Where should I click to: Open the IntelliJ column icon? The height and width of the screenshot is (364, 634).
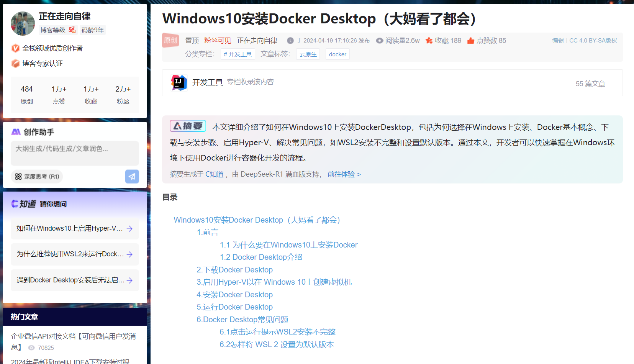click(x=179, y=82)
